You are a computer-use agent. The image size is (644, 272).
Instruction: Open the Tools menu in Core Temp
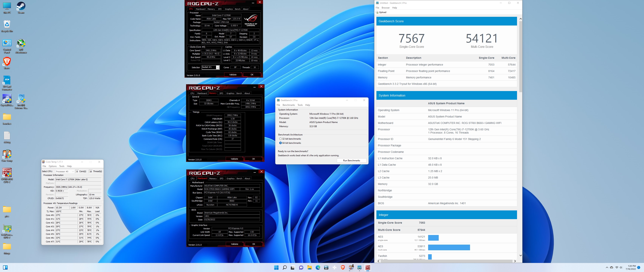[62, 166]
